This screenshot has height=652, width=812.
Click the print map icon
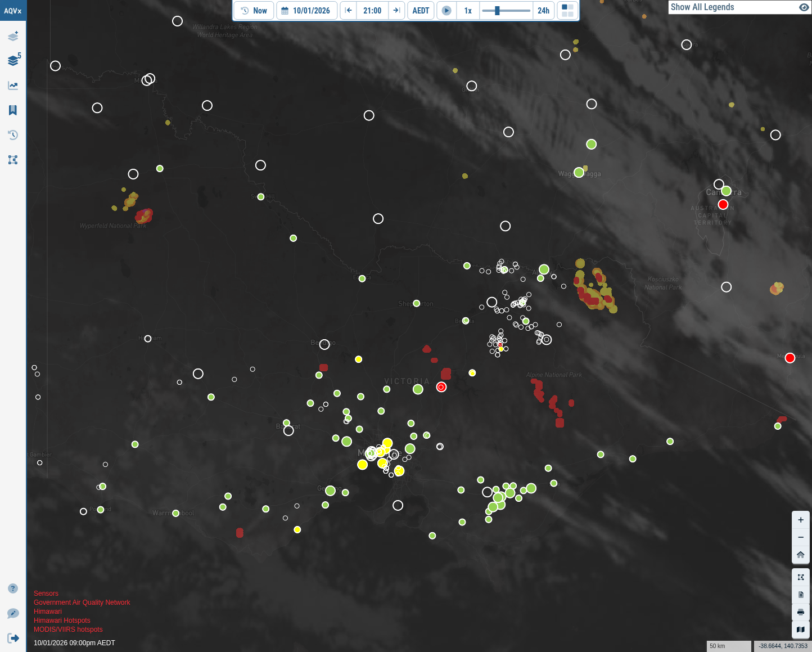click(x=801, y=612)
